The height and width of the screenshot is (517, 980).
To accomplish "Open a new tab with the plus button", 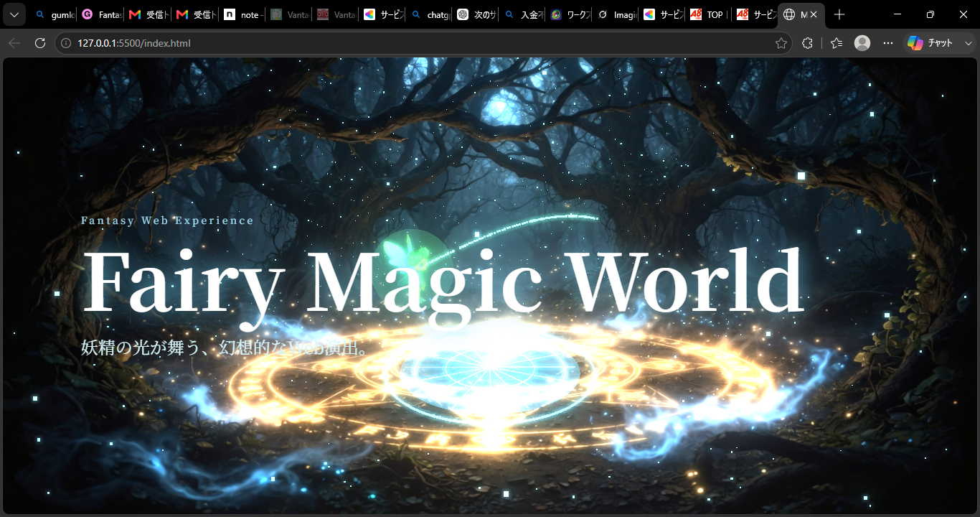I will (839, 14).
